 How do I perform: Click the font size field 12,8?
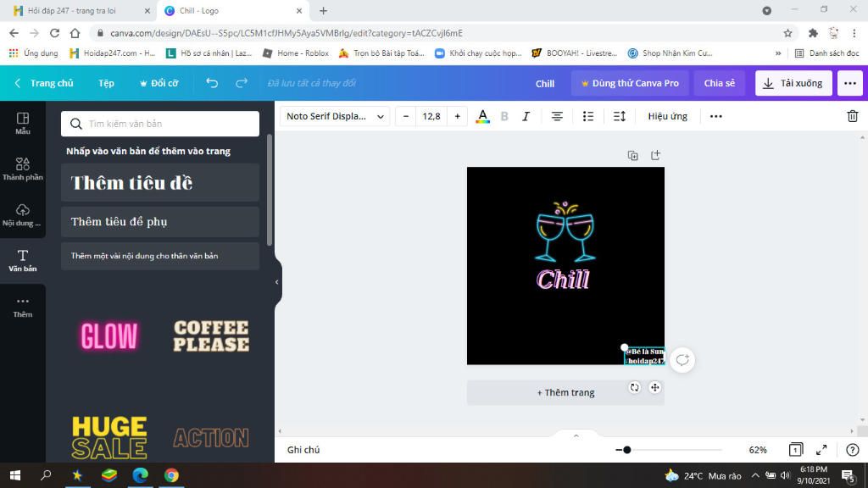pos(431,116)
